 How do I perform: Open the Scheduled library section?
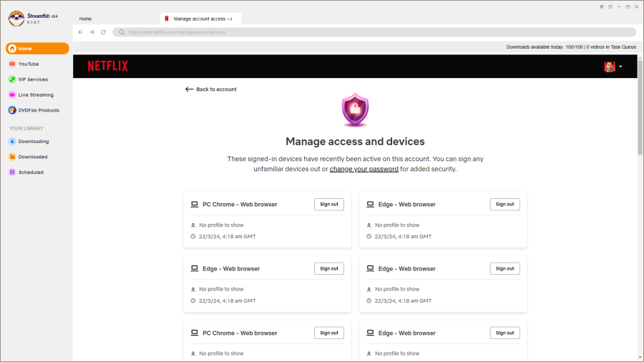click(x=31, y=172)
